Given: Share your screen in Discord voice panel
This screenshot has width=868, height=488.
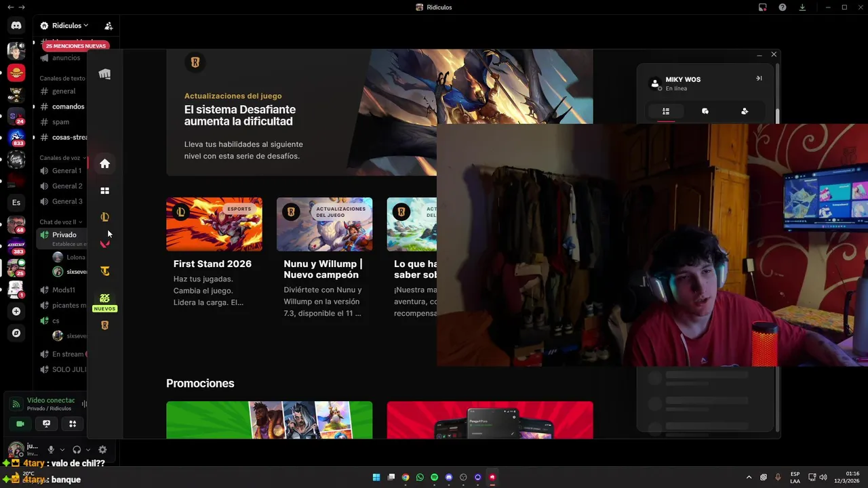Looking at the screenshot, I should pos(46,424).
